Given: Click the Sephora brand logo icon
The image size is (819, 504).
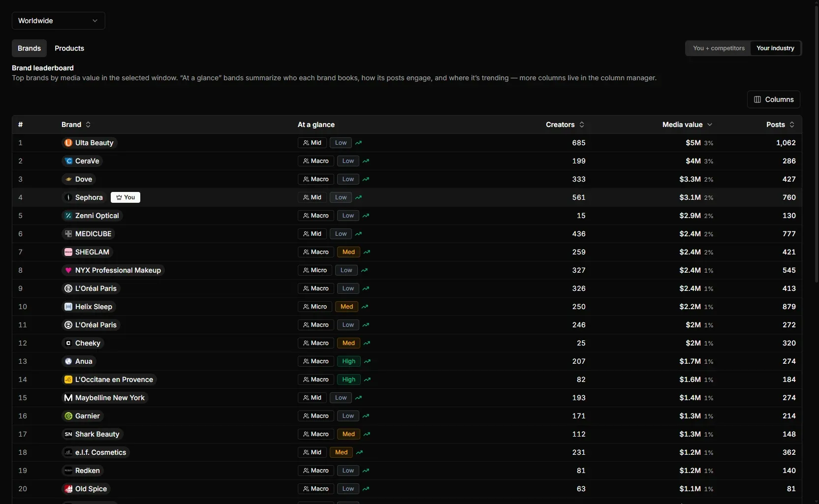Looking at the screenshot, I should pos(68,197).
